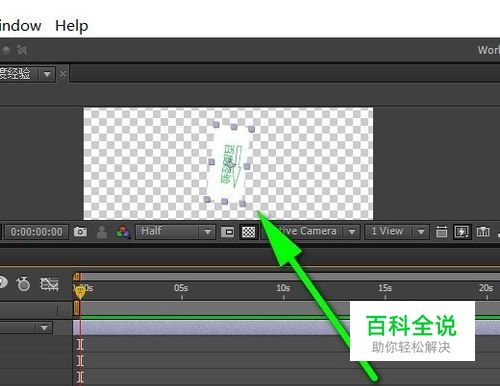The height and width of the screenshot is (386, 500).
Task: Select the rotated text layer in viewer
Action: tap(229, 165)
